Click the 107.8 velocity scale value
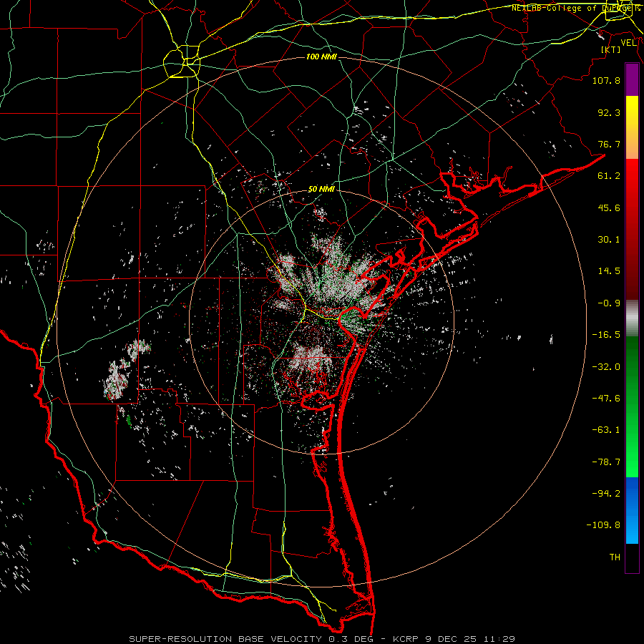 606,80
